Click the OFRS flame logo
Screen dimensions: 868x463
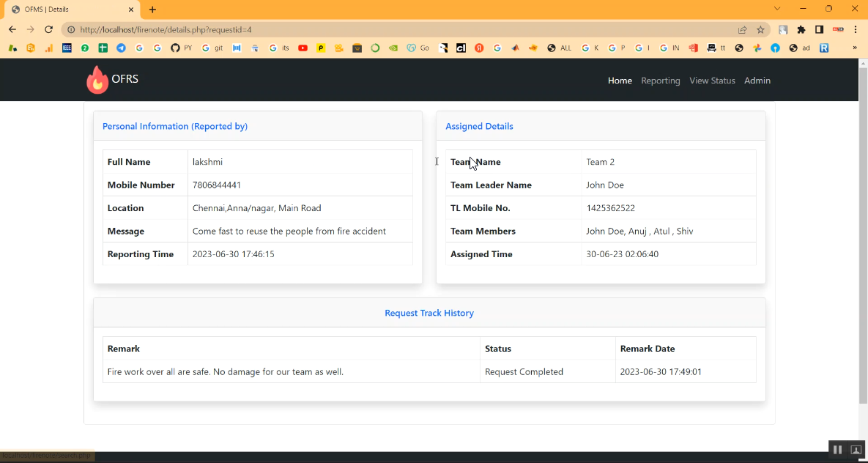tap(97, 80)
